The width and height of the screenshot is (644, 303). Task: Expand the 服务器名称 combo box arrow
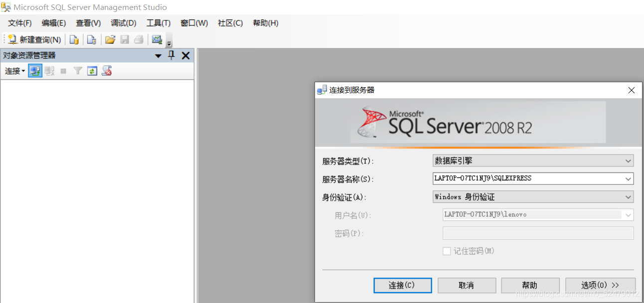pyautogui.click(x=628, y=178)
